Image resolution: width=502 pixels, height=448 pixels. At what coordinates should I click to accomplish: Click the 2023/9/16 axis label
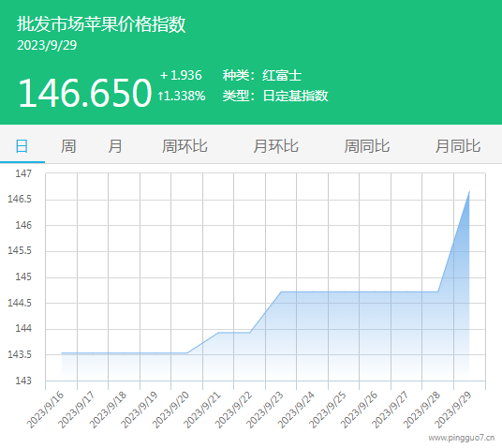coord(46,410)
